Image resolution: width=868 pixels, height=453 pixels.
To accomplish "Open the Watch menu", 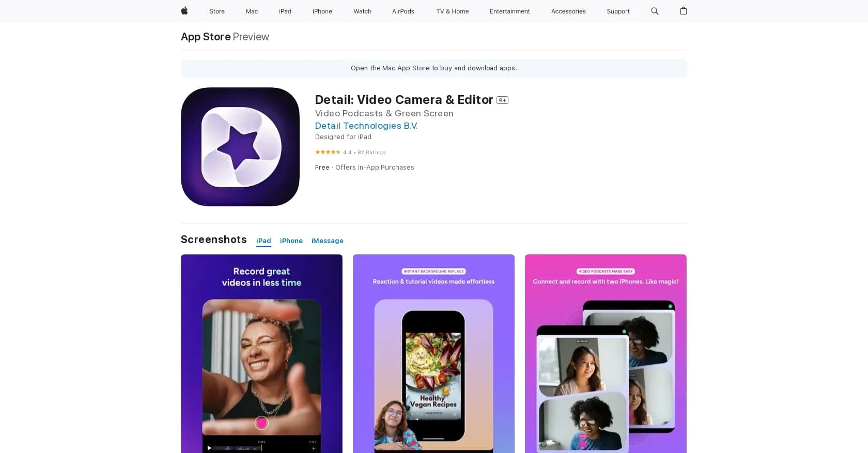I will pyautogui.click(x=362, y=11).
